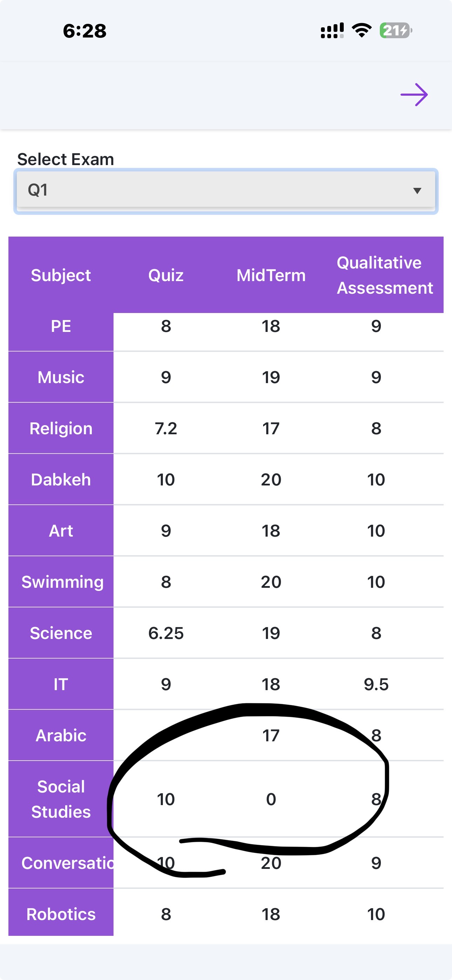Tap the Quiz column header
This screenshot has height=980, width=452.
[x=166, y=275]
